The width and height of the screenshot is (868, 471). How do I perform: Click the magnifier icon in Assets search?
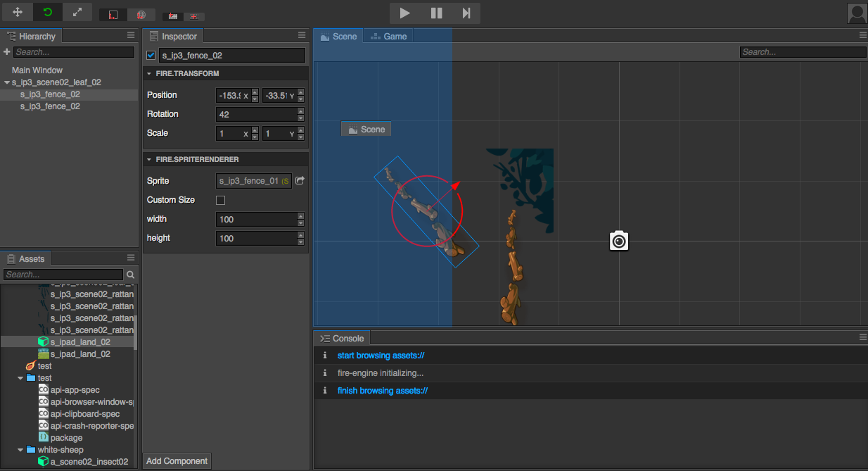(x=130, y=275)
